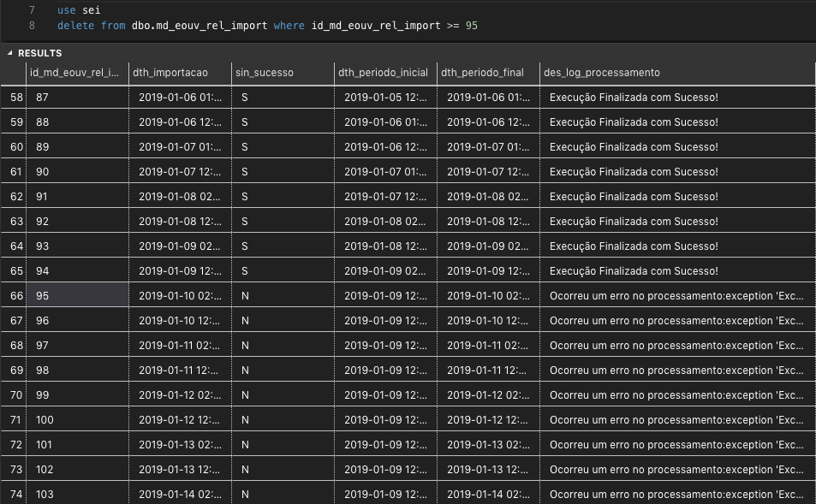The height and width of the screenshot is (504, 816).
Task: Click the dth_periodo_final cell in row 72
Action: [x=488, y=445]
